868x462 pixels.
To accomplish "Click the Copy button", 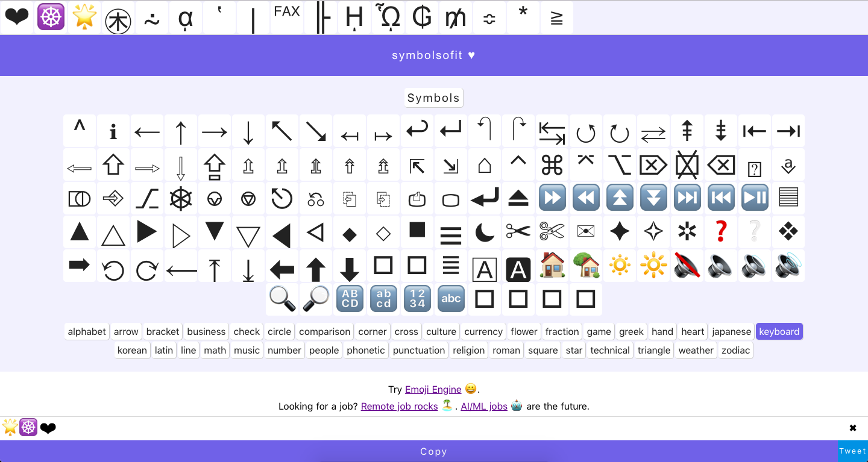I will [433, 451].
